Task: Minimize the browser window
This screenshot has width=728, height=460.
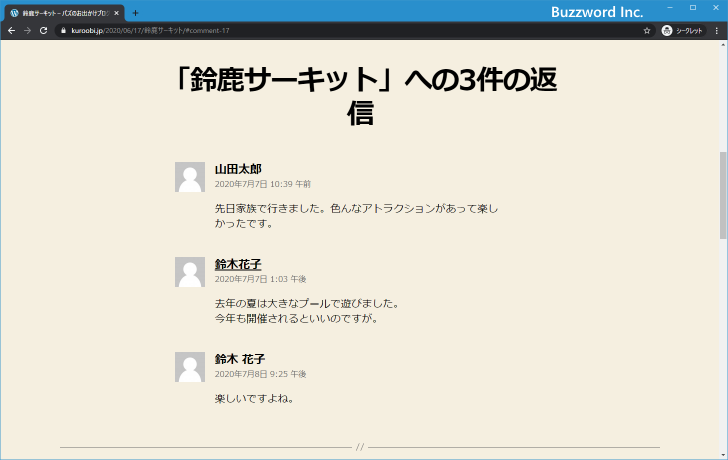Action: (670, 7)
